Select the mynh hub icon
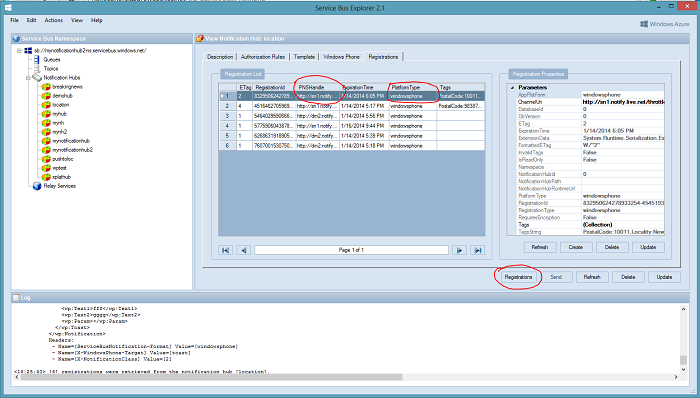700x398 pixels. [x=46, y=123]
